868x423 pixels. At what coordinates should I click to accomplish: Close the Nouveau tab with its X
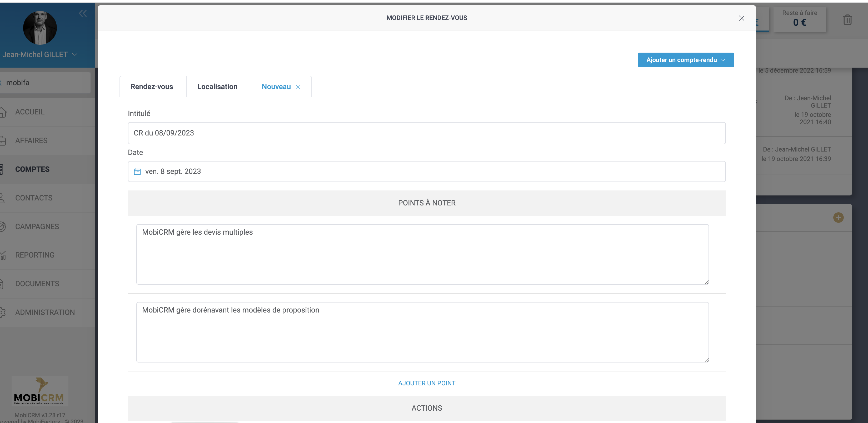click(x=298, y=87)
